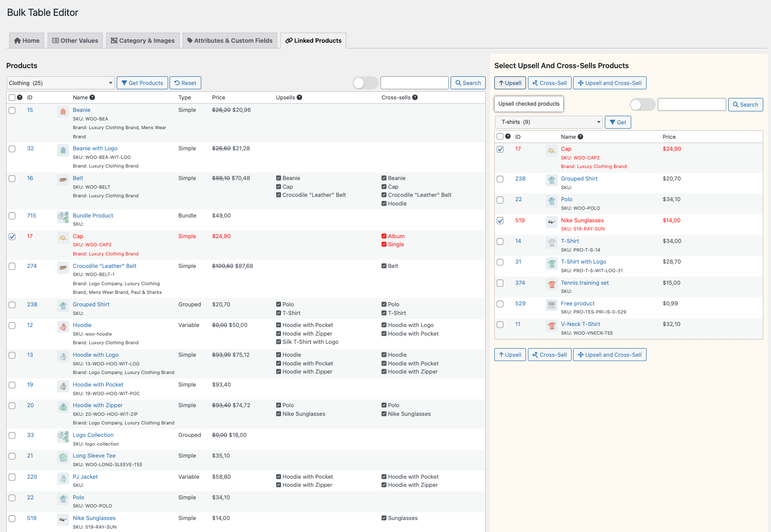Image resolution: width=771 pixels, height=532 pixels.
Task: Open the Category & Images tab
Action: tap(142, 40)
